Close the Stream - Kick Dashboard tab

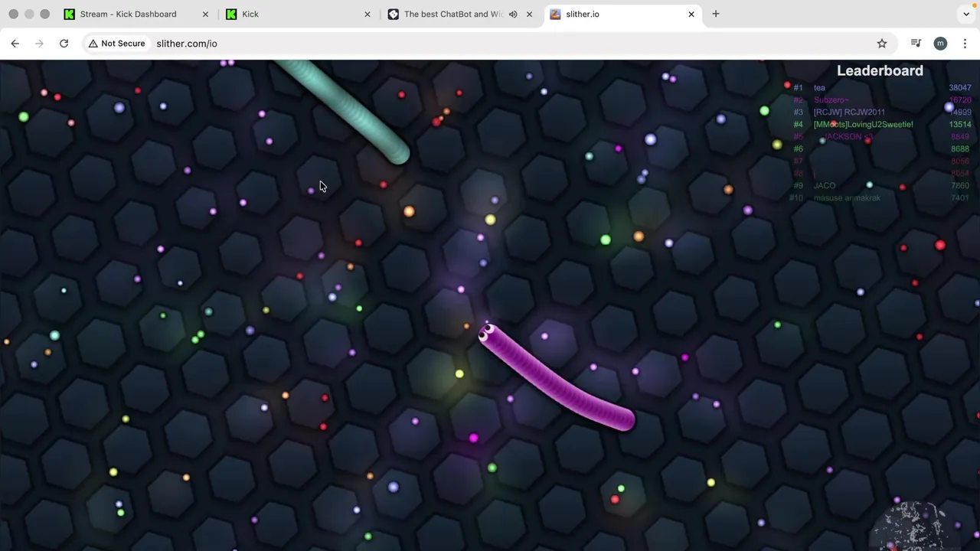[x=205, y=14]
